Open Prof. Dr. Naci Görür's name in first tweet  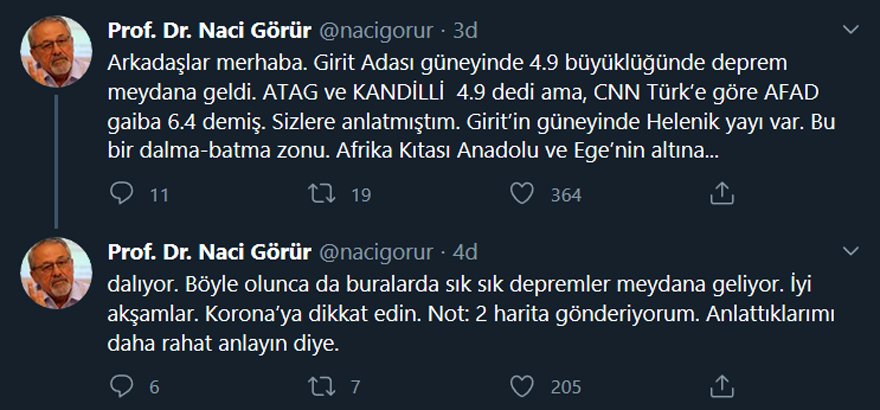pyautogui.click(x=211, y=31)
